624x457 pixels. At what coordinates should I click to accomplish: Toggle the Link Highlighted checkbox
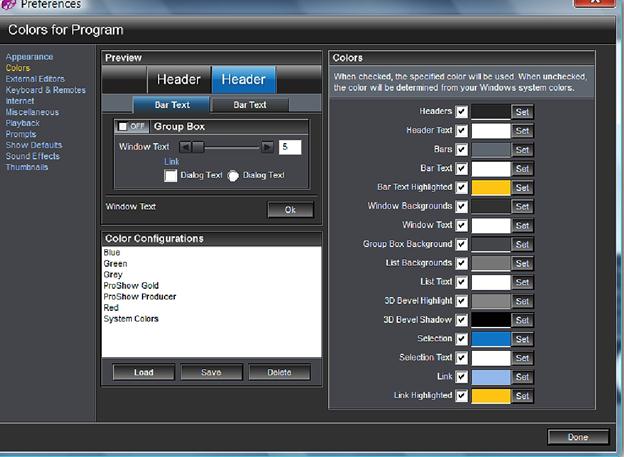[461, 396]
